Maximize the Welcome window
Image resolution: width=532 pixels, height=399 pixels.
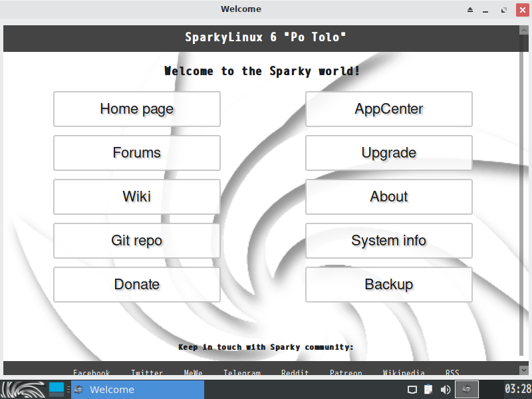tap(504, 10)
